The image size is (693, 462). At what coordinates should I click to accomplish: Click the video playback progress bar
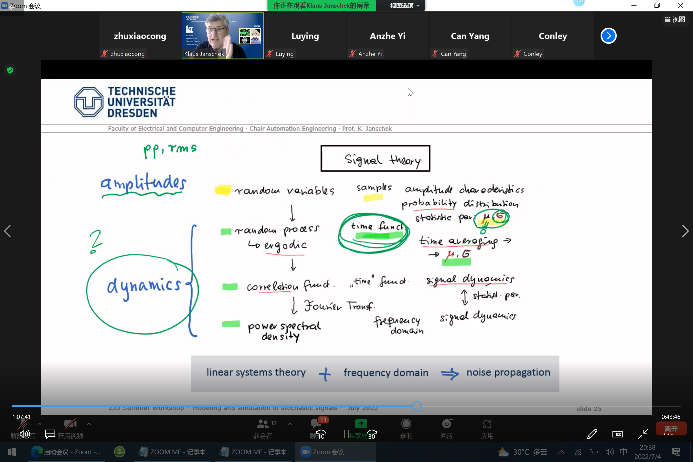(300, 406)
